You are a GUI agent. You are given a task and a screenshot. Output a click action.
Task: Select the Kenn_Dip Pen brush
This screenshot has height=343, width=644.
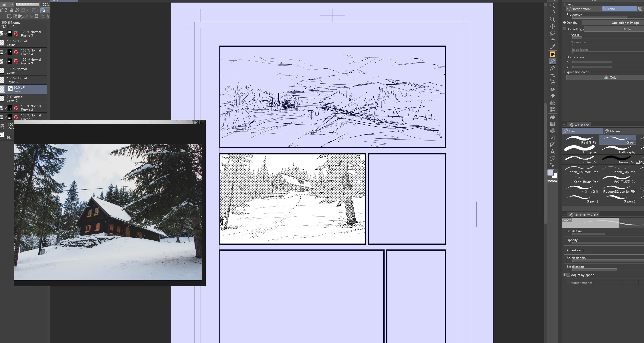point(617,169)
